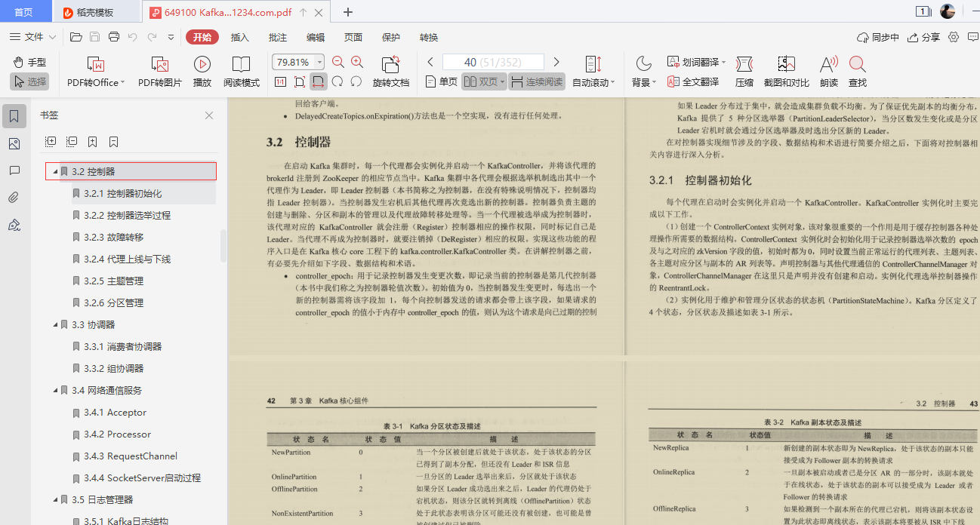Convert via PDF转图片 tool

[160, 72]
